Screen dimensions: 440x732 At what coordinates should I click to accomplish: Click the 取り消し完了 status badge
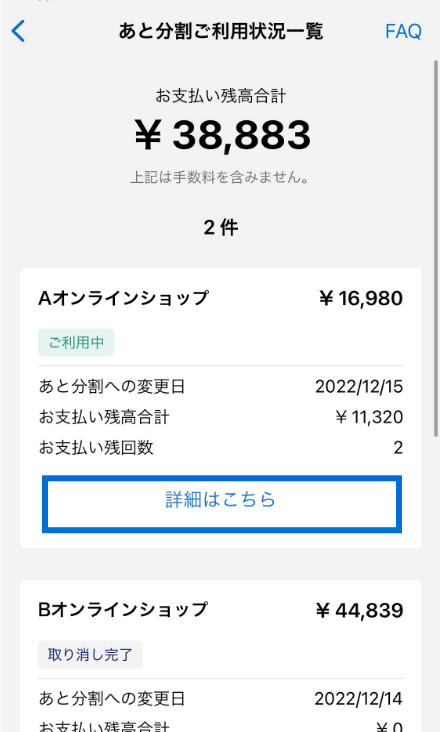tap(90, 655)
